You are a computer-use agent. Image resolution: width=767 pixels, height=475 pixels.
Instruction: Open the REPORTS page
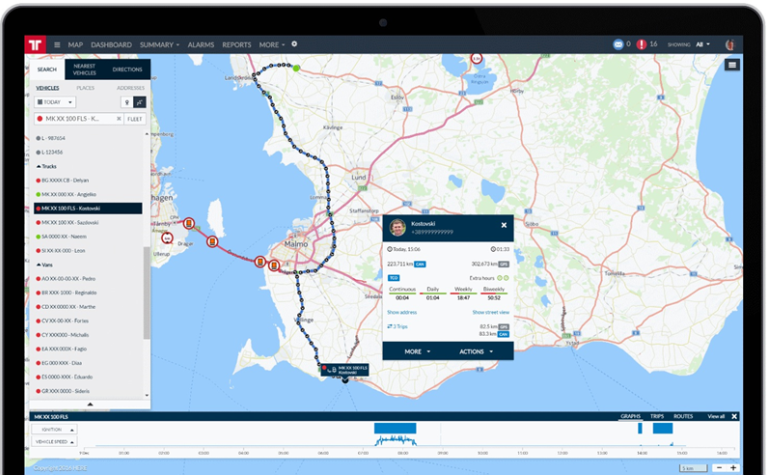click(x=236, y=45)
